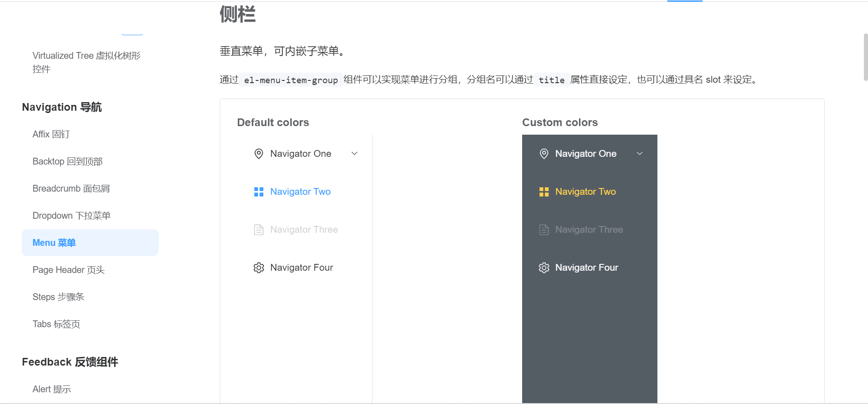The width and height of the screenshot is (868, 404).
Task: Click the el-menu-item-group code tag
Action: click(x=291, y=80)
